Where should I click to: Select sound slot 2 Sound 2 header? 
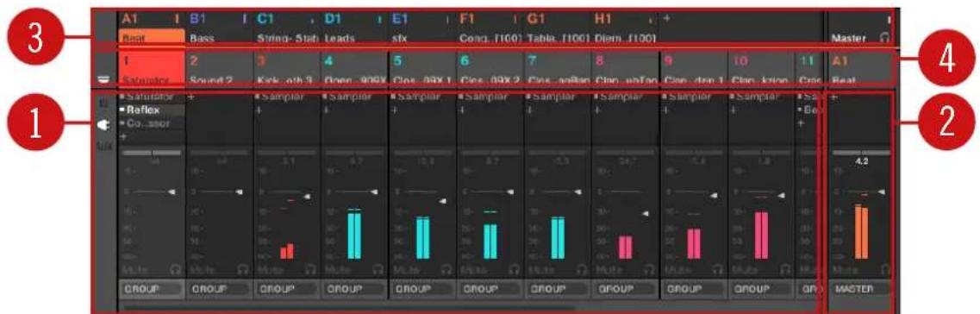(220, 69)
